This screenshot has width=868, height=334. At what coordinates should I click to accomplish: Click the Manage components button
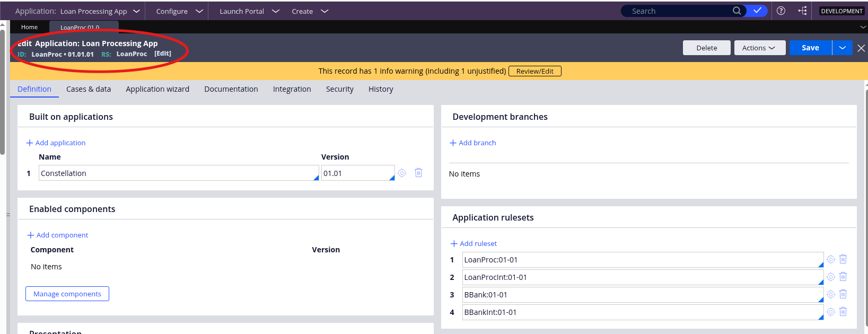coord(67,294)
